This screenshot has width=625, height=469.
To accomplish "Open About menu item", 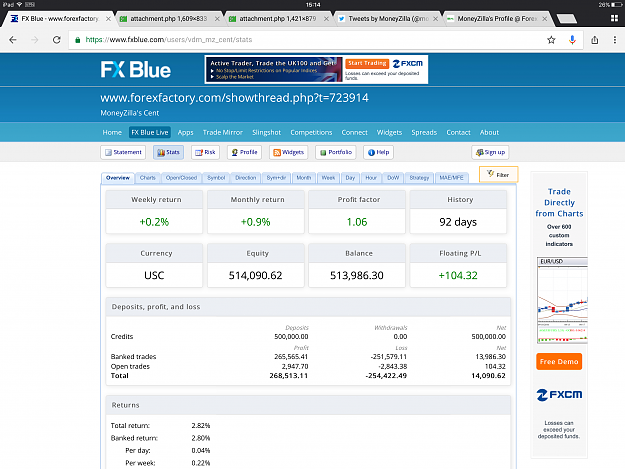I will [x=489, y=132].
